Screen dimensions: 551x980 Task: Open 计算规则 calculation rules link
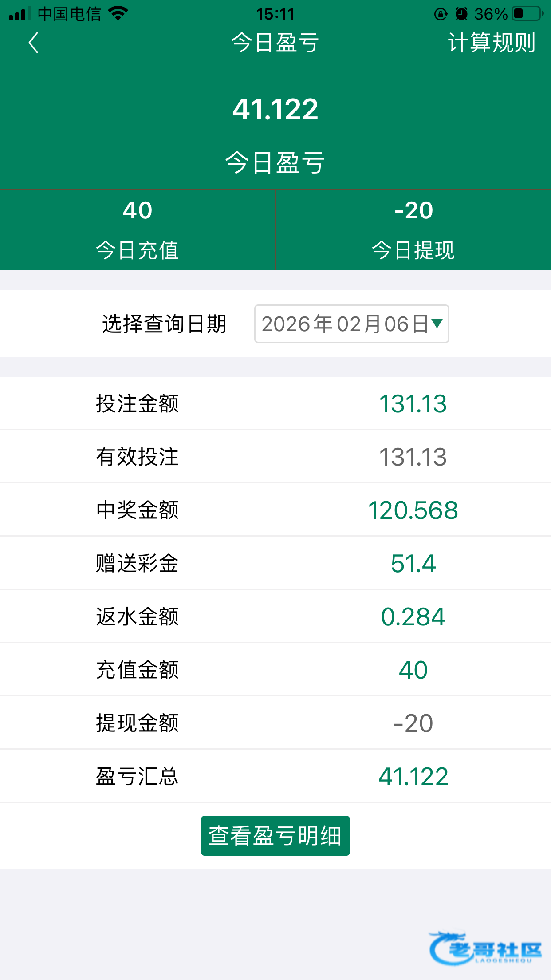point(492,43)
